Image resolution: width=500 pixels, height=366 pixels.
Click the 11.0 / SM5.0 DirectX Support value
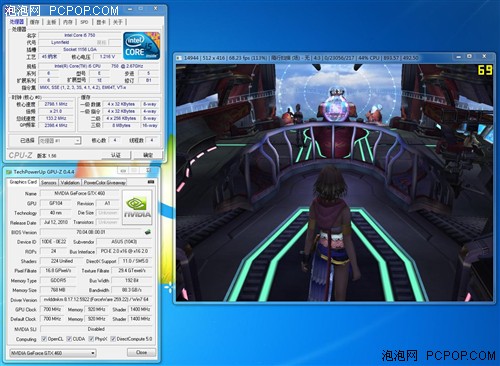point(135,261)
